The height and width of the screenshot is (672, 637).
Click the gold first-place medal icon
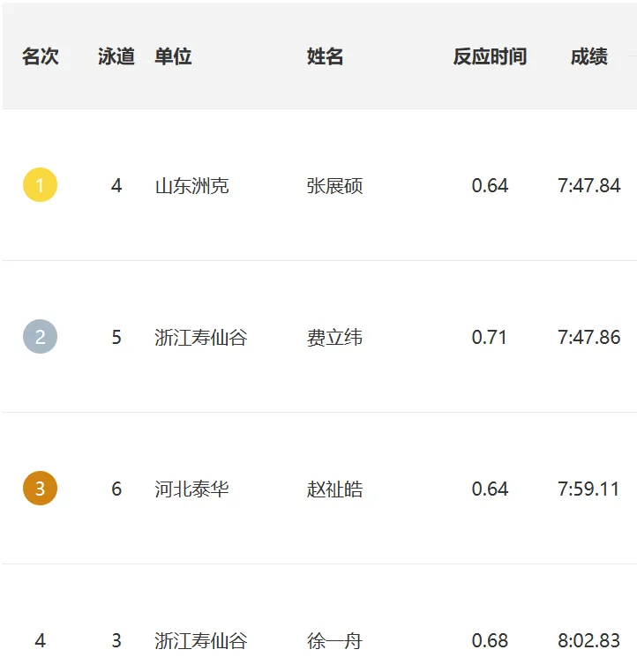40,184
